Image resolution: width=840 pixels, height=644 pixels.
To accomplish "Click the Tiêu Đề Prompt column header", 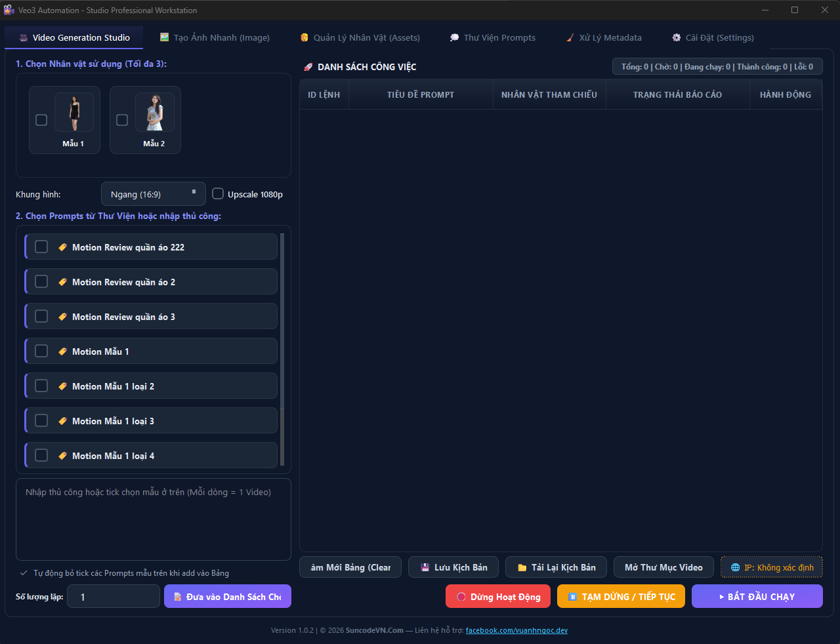I will (x=420, y=94).
